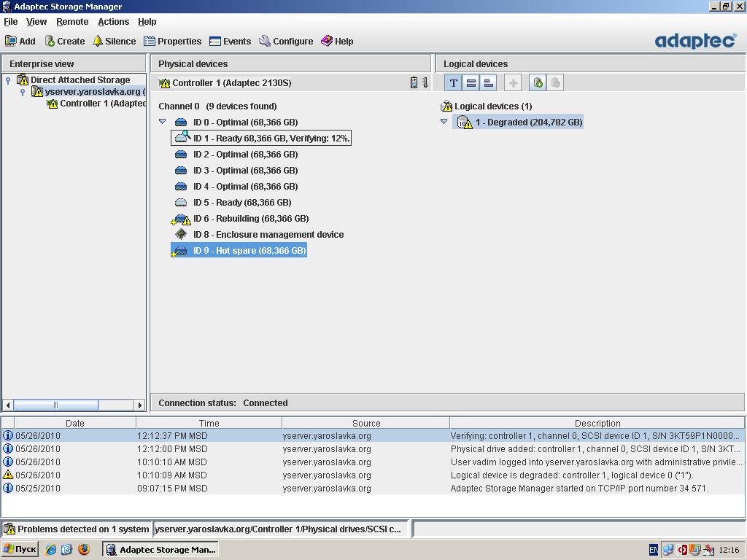
Task: Open Firefox from the quick launch bar
Action: tap(84, 550)
